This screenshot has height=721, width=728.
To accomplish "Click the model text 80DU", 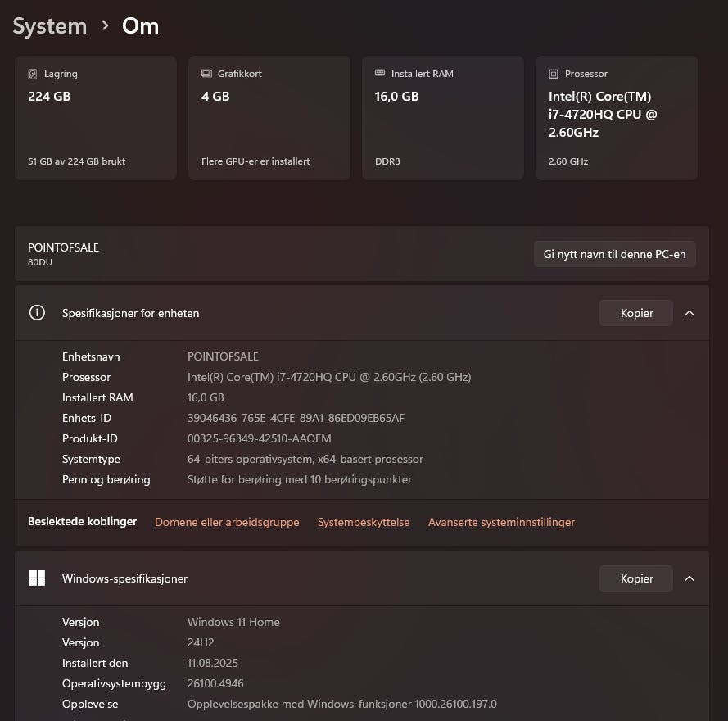I will (x=40, y=262).
